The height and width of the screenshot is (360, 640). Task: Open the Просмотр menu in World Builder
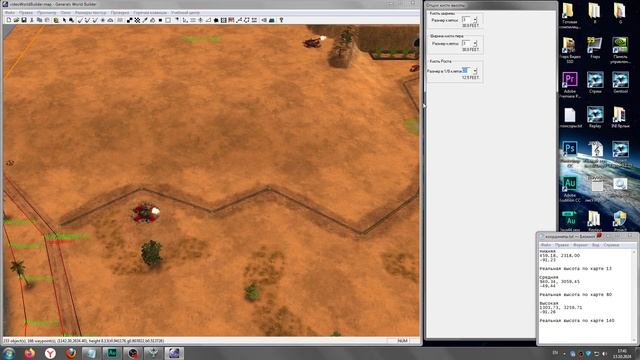[47, 13]
